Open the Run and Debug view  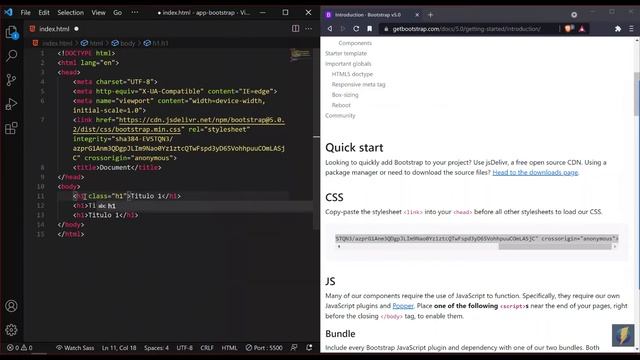(x=11, y=104)
